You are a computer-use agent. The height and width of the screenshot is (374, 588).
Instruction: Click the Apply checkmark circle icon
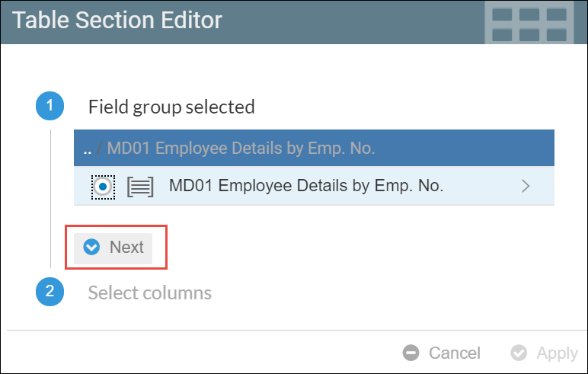519,353
